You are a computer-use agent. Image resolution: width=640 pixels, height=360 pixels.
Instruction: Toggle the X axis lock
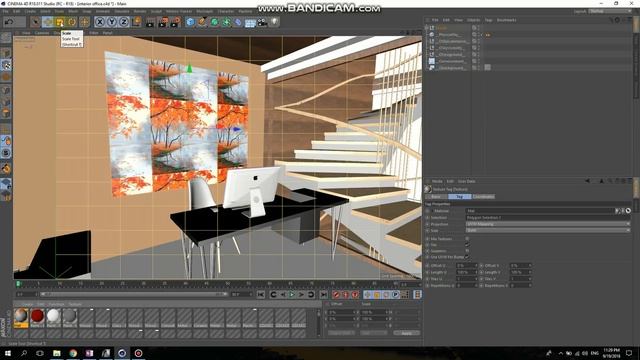click(x=100, y=22)
